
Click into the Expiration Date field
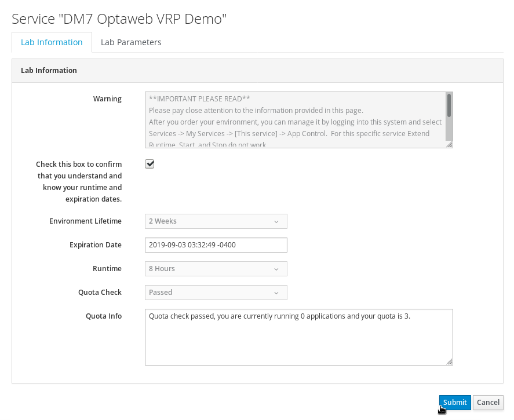(x=216, y=245)
